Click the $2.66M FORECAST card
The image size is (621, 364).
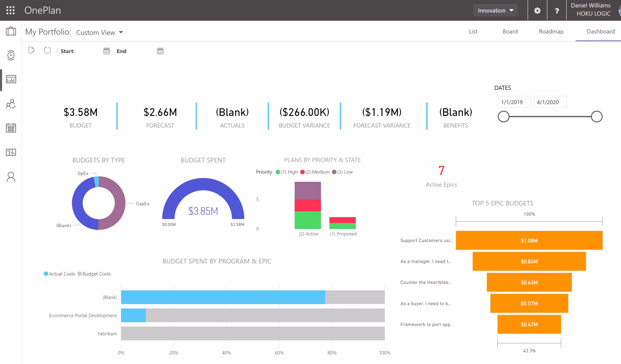point(160,118)
